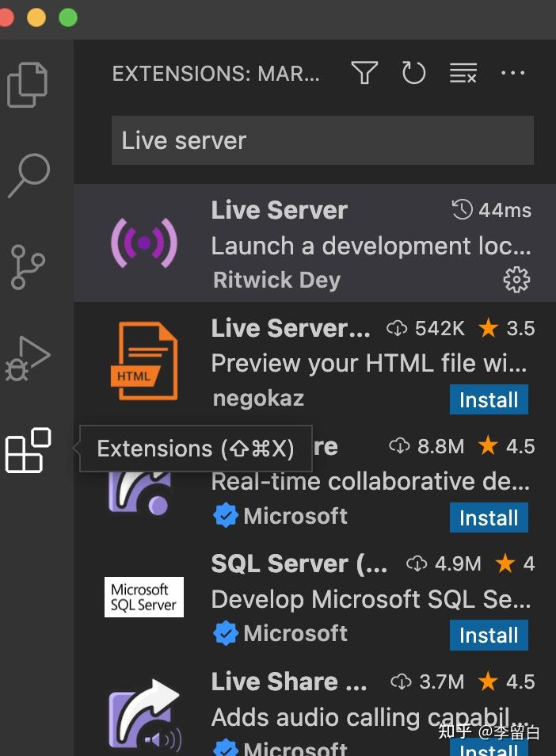Install the Microsoft SQL Server extension
The image size is (556, 756).
click(x=489, y=636)
